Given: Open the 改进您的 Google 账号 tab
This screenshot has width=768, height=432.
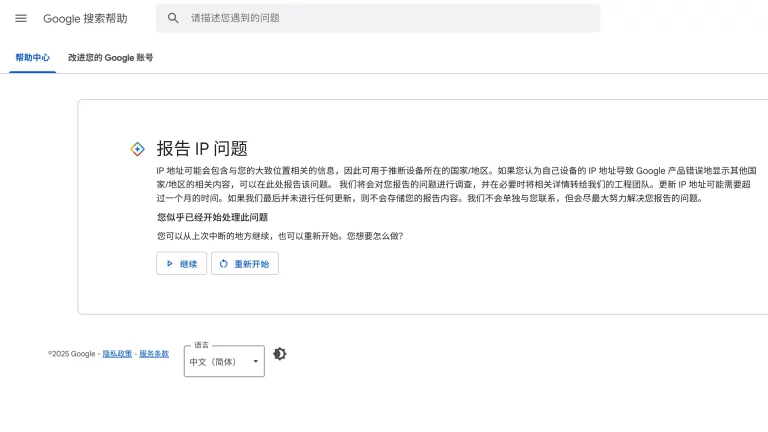Looking at the screenshot, I should tap(110, 58).
